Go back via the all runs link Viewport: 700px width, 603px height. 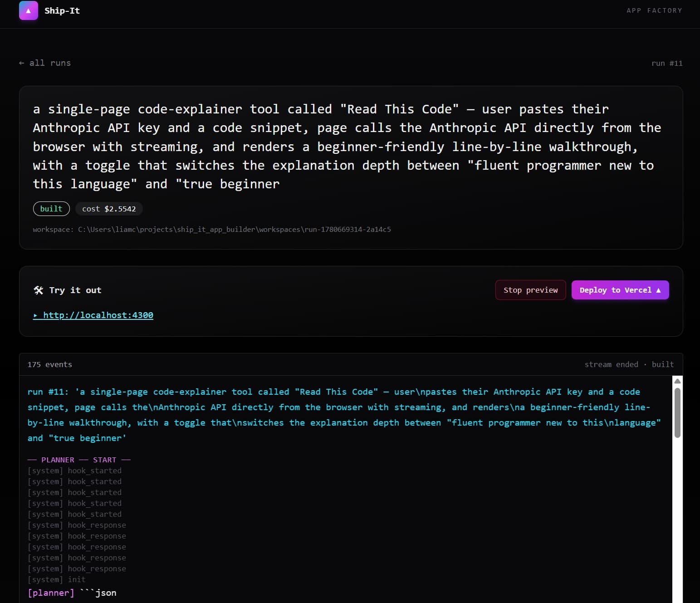tap(45, 63)
